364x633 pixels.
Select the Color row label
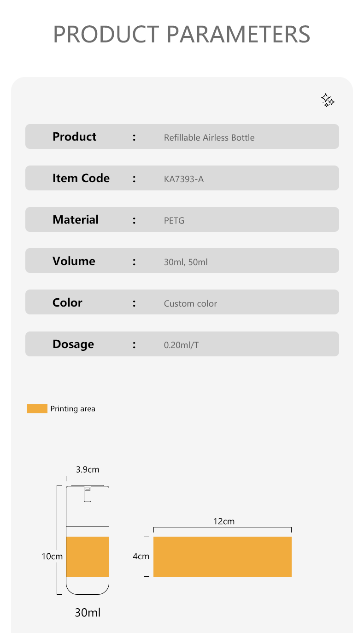point(67,302)
